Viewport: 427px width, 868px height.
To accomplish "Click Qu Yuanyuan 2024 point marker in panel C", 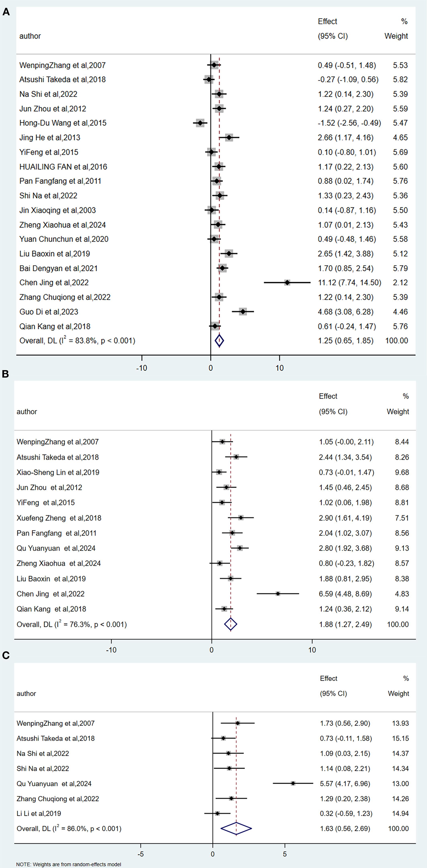I will tap(293, 783).
